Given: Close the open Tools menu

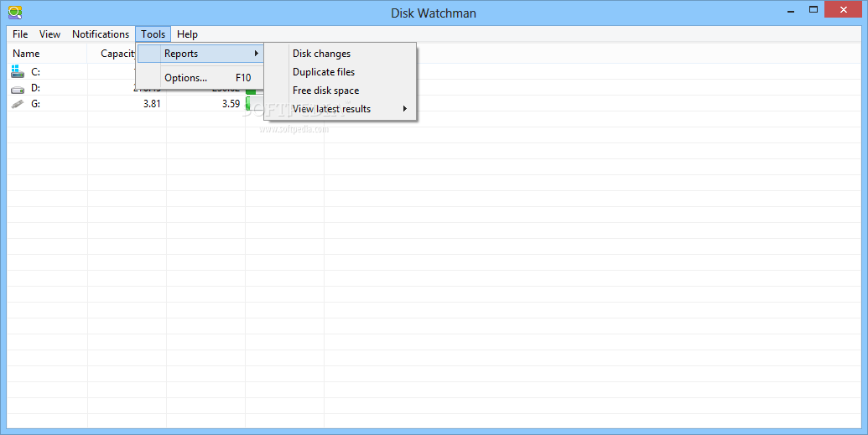Looking at the screenshot, I should click(153, 34).
